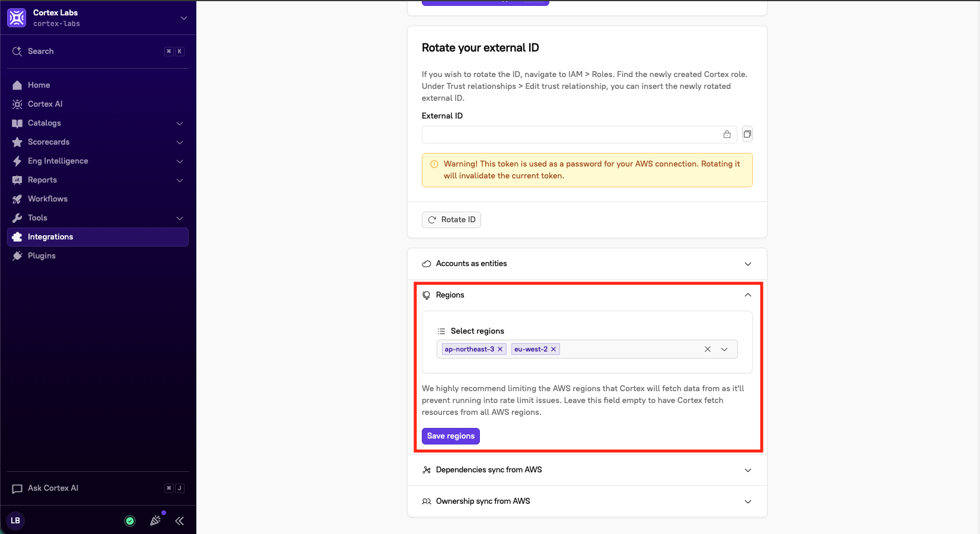Open Ask Cortex AI chat

coord(98,488)
